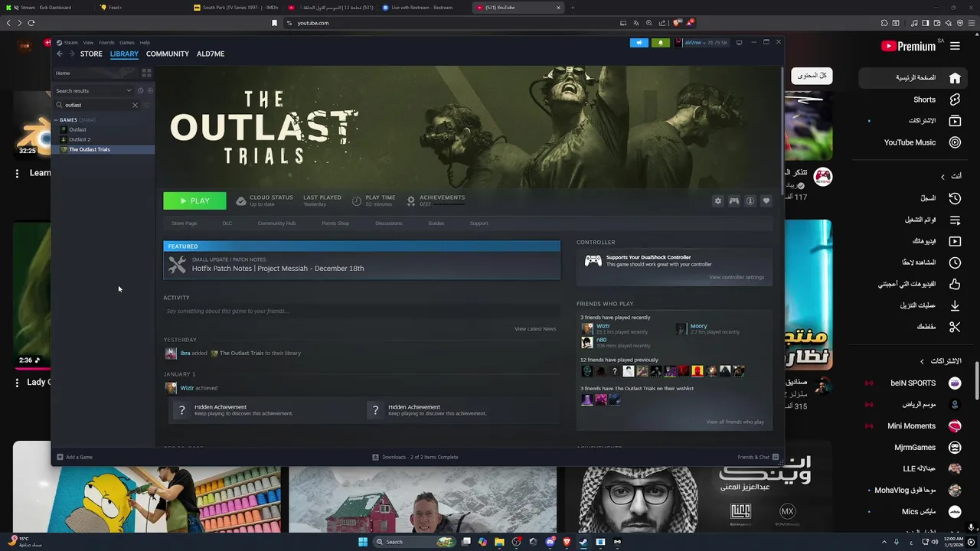This screenshot has width=980, height=551.
Task: Bookmark this page in the address bar
Action: [x=274, y=23]
